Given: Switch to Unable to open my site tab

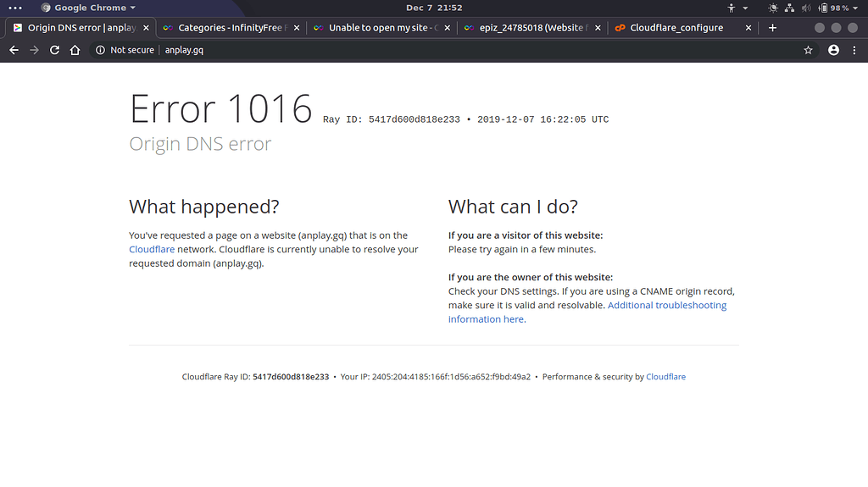Looking at the screenshot, I should [x=381, y=28].
